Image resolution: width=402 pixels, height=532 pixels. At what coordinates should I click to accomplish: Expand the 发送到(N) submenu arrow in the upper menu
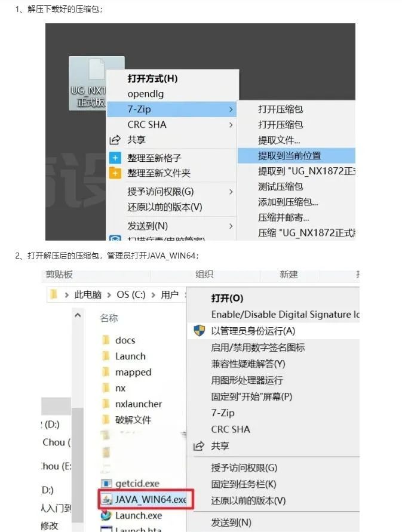coord(231,226)
